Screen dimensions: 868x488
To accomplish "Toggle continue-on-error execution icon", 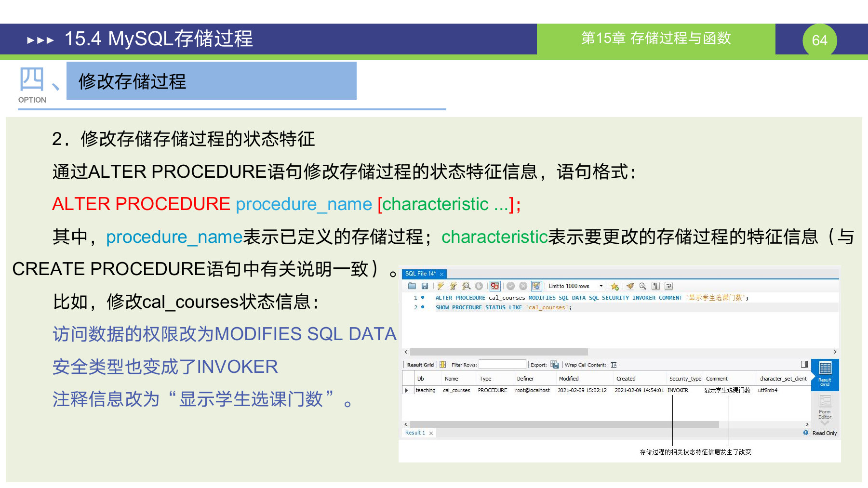I will 495,286.
